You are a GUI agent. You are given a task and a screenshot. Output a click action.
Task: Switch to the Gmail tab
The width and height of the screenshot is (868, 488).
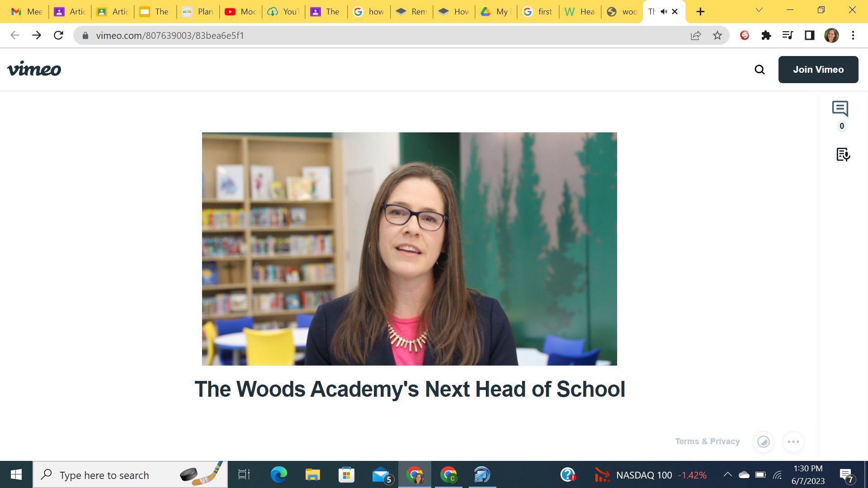point(26,12)
